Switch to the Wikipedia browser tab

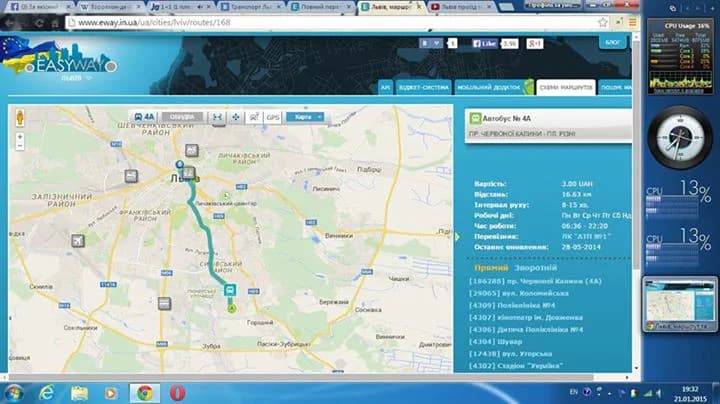coord(110,7)
